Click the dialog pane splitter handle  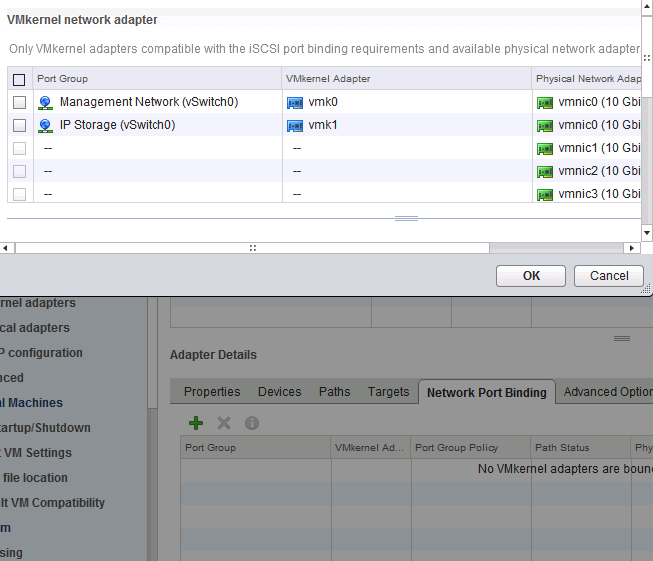point(406,218)
